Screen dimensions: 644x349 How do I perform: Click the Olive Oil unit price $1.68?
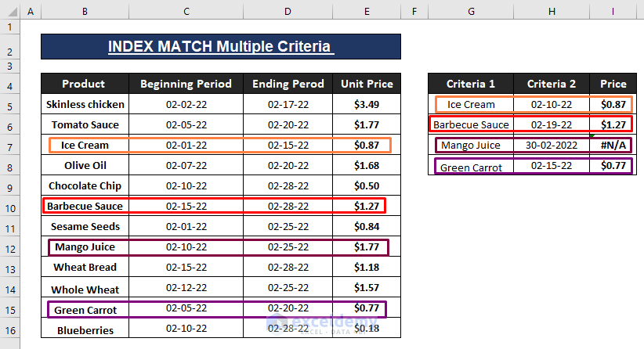click(x=367, y=165)
